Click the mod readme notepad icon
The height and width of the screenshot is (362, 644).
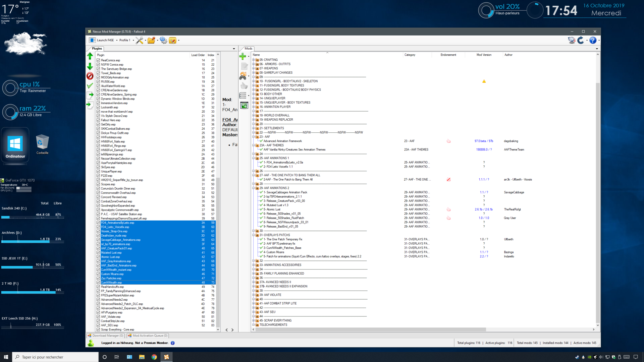[x=245, y=66]
